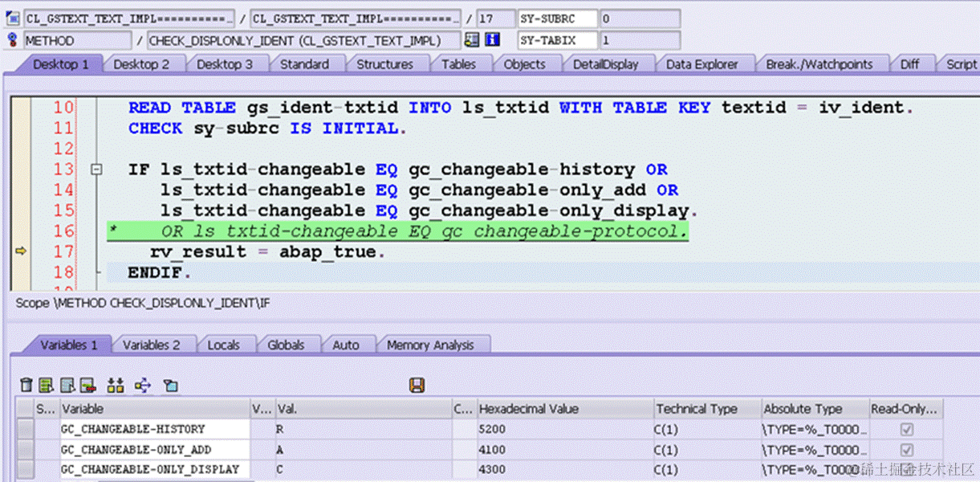Switch to the Desktop 1 tab
This screenshot has width=980, height=482.
tap(61, 64)
